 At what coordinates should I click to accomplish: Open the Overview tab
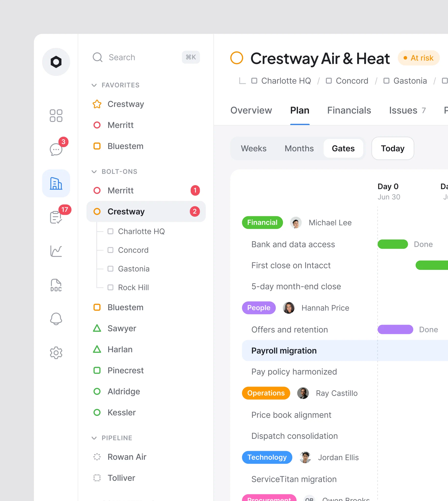click(x=251, y=110)
